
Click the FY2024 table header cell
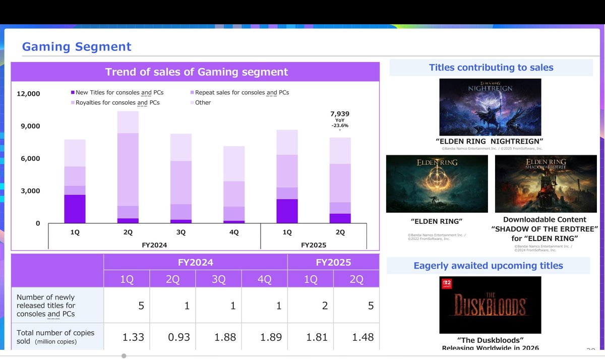[196, 262]
